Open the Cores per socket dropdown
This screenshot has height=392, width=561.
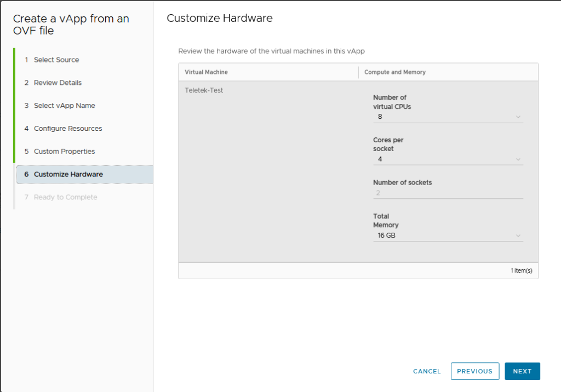pos(448,159)
